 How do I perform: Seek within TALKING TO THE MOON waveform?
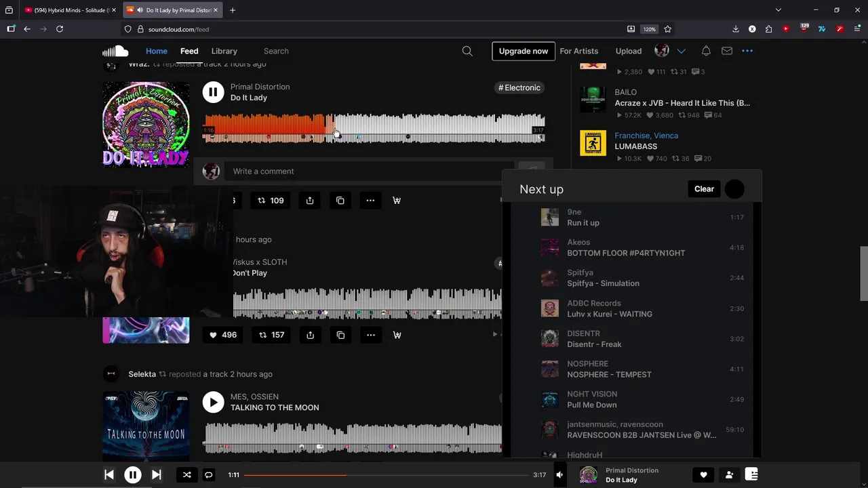353,437
